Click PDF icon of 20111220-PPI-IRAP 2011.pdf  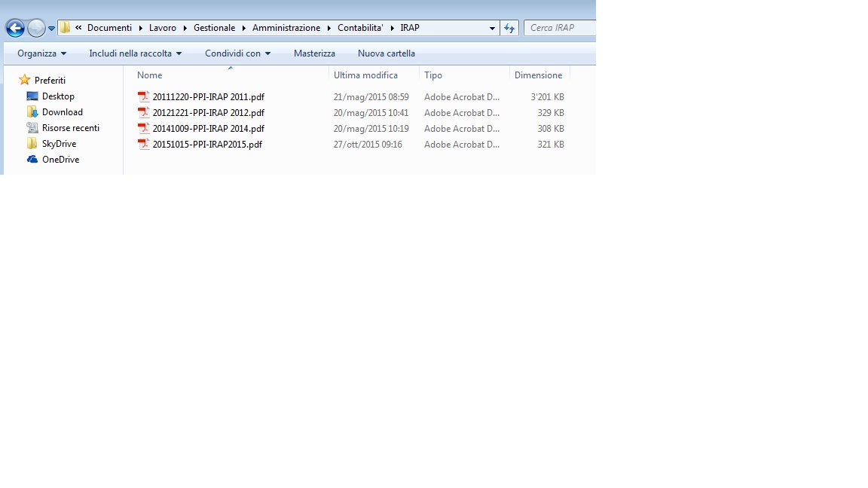(x=144, y=97)
